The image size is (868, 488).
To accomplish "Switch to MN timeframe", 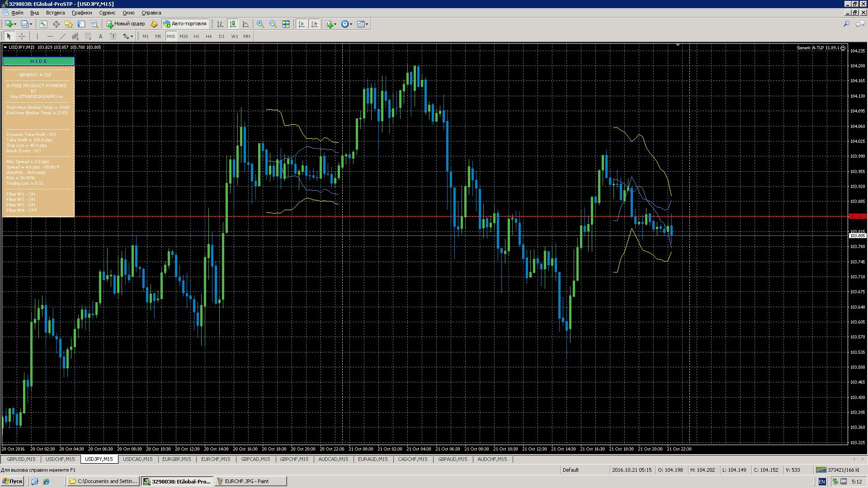I will [x=247, y=36].
